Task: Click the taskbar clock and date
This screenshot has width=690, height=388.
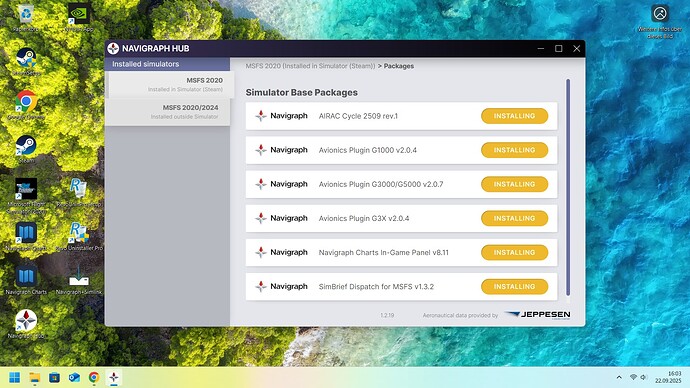Action: [668, 377]
